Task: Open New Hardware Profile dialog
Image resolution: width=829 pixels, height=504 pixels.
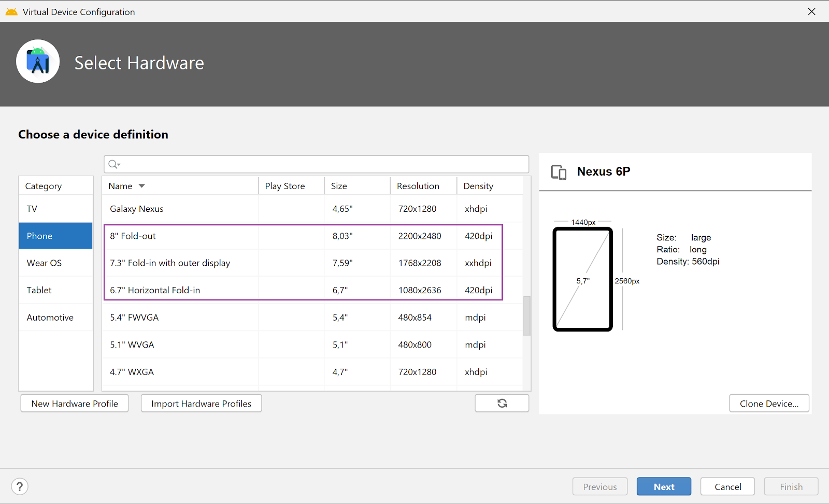Action: [75, 404]
